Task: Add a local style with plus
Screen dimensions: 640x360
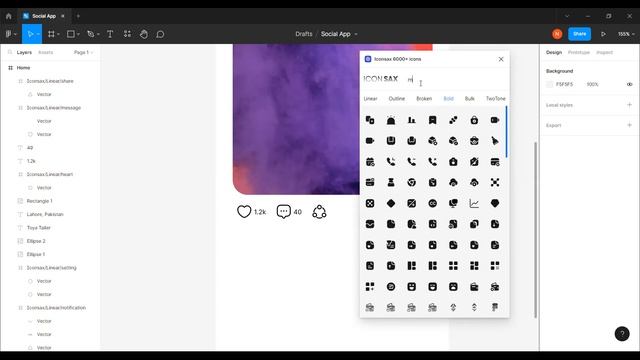Action: [x=629, y=105]
